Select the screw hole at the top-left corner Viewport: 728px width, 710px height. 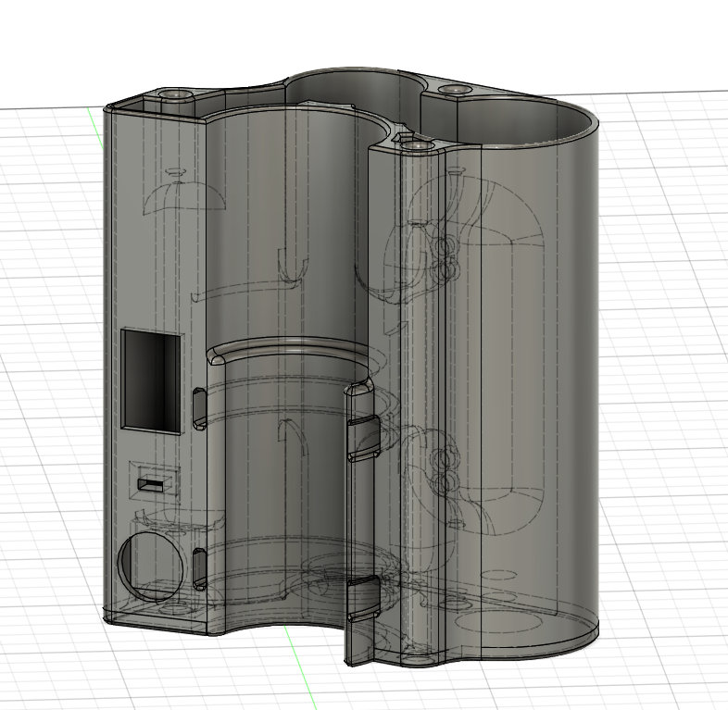(176, 94)
